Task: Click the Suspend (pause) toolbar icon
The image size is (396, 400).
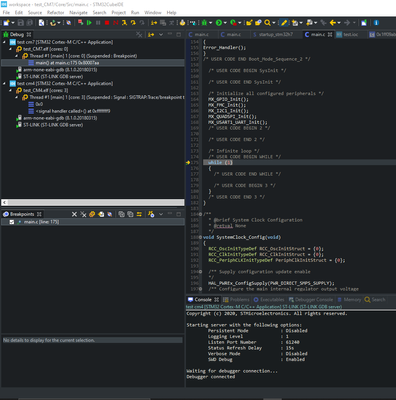Action: coord(98,23)
